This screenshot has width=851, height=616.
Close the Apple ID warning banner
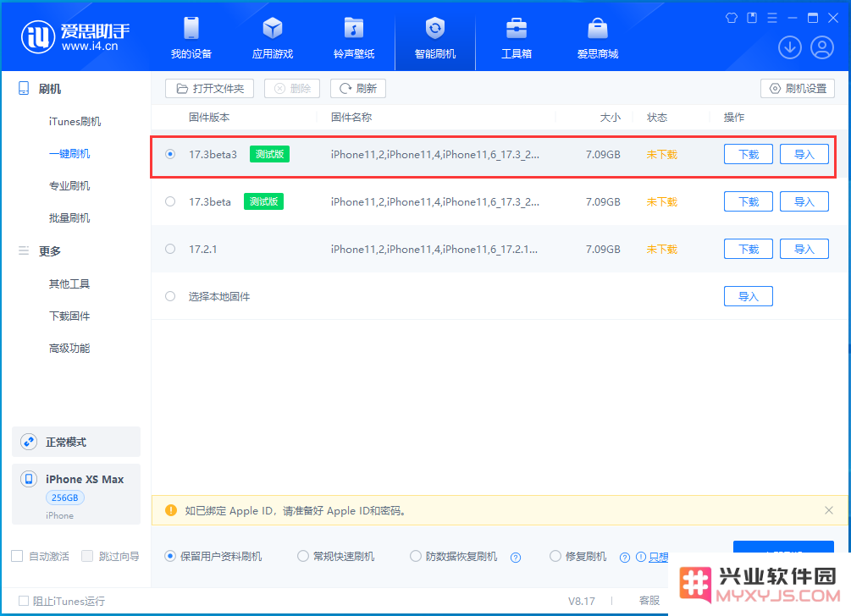coord(829,510)
